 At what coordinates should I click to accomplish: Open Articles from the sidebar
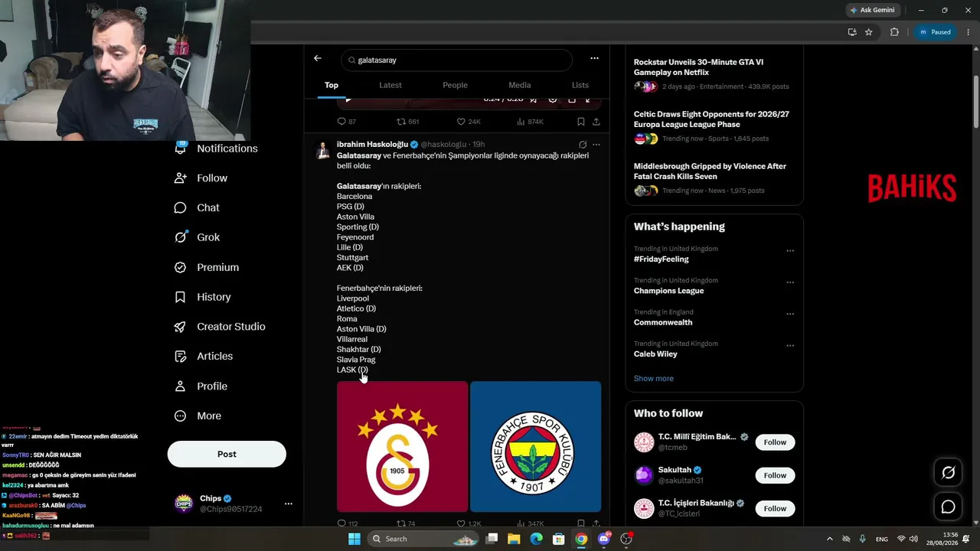tap(204, 356)
